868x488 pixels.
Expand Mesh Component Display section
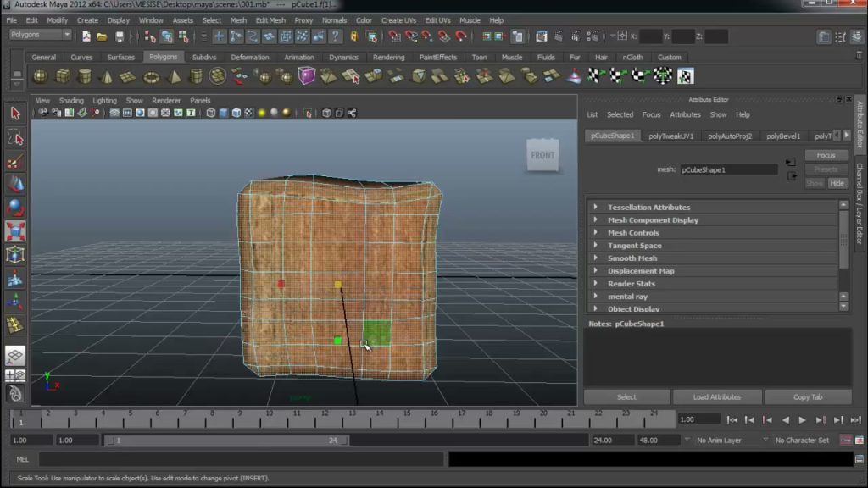tap(596, 219)
